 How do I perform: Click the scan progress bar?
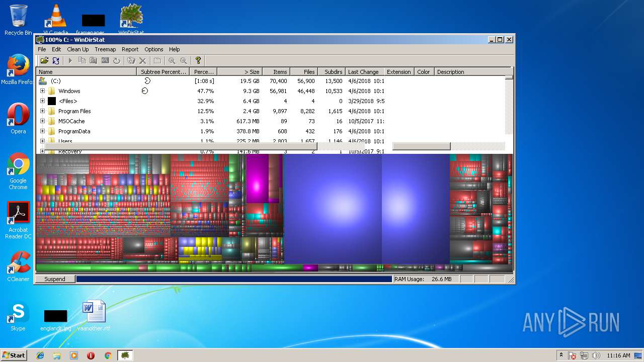pyautogui.click(x=234, y=279)
